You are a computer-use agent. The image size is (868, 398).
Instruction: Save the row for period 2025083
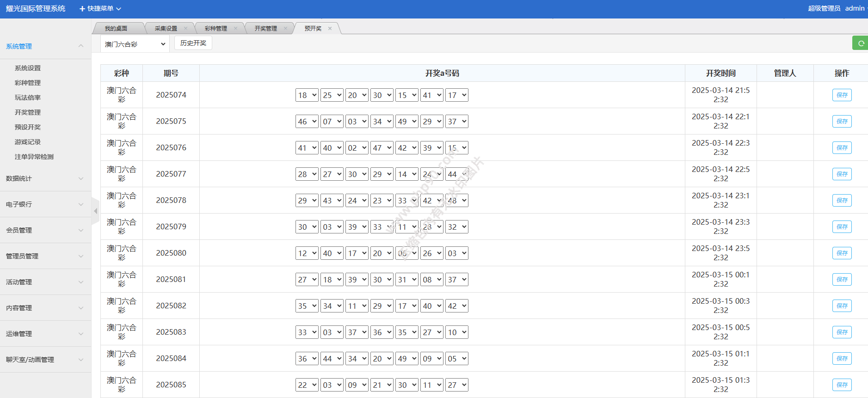(842, 332)
